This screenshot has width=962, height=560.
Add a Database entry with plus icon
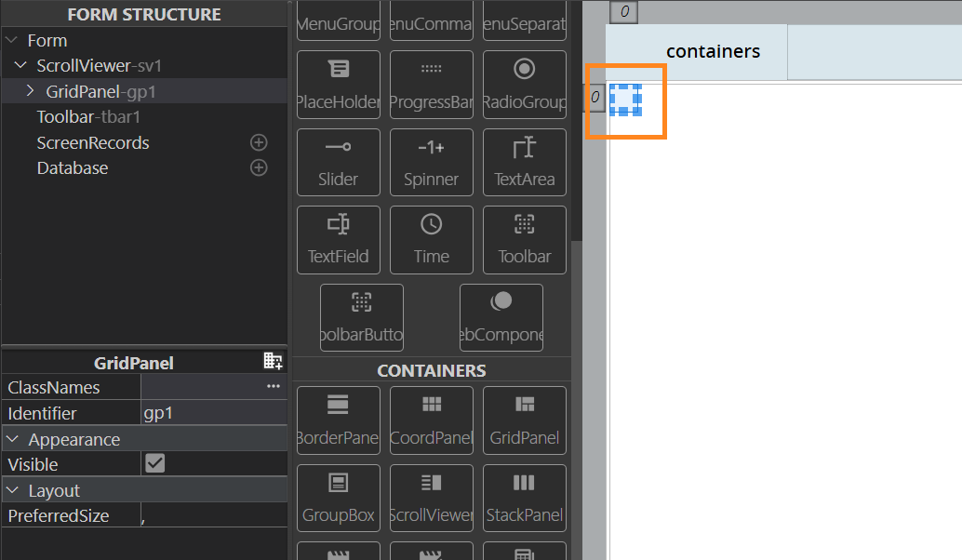click(x=259, y=168)
